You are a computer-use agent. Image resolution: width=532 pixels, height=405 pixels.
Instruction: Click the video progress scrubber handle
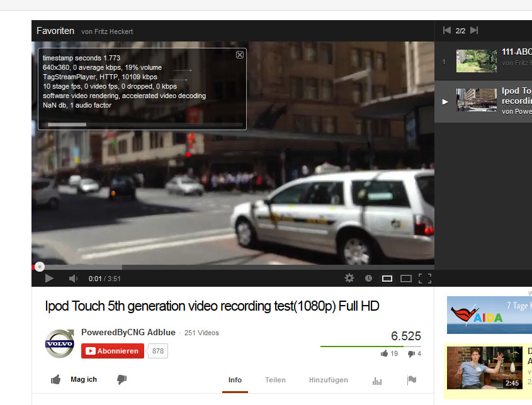[x=40, y=267]
